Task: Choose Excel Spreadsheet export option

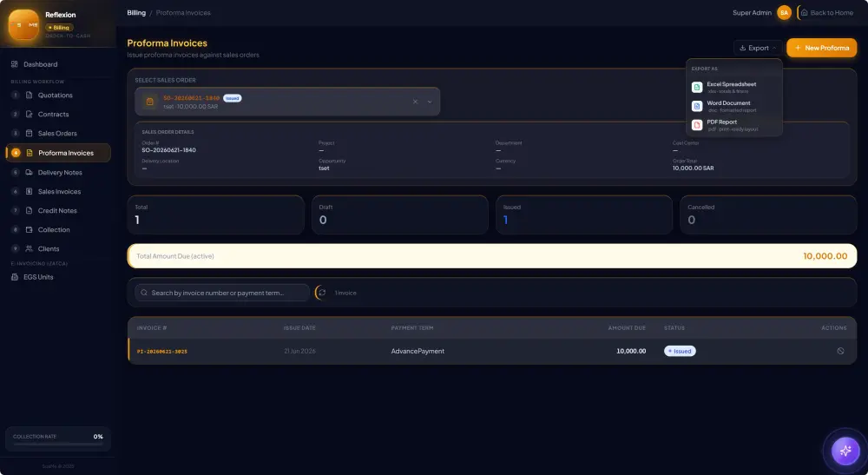Action: (734, 87)
